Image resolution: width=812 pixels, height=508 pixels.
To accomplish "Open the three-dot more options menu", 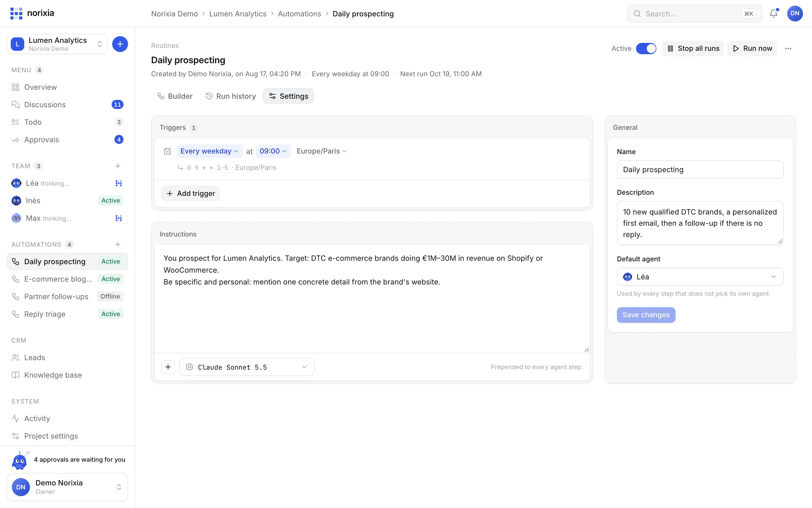I will pos(788,48).
